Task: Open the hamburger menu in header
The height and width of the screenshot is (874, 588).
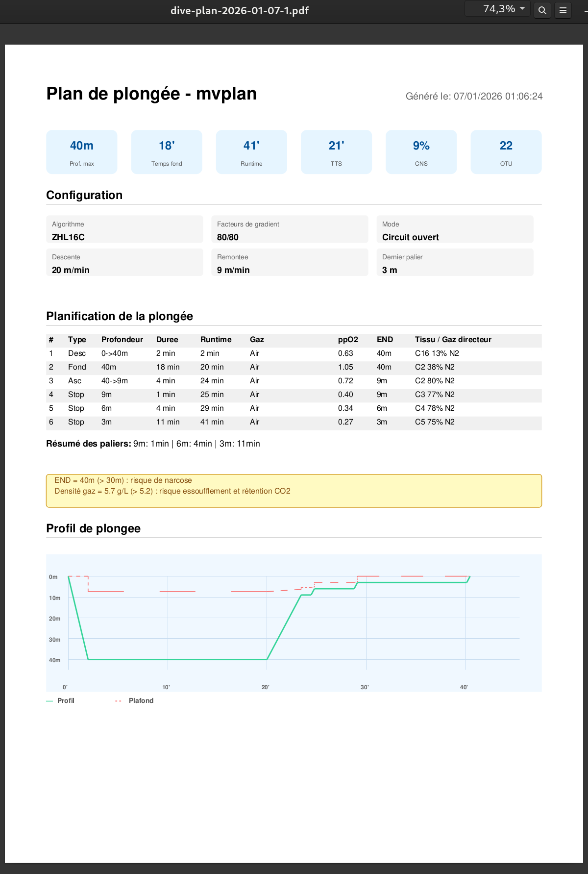Action: [563, 10]
